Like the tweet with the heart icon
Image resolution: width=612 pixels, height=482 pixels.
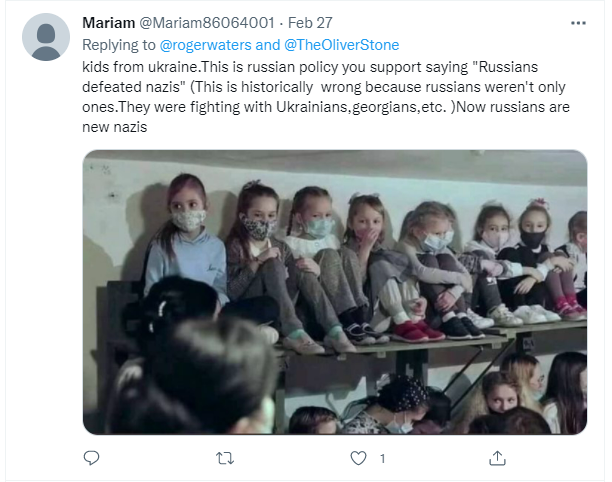[358, 458]
